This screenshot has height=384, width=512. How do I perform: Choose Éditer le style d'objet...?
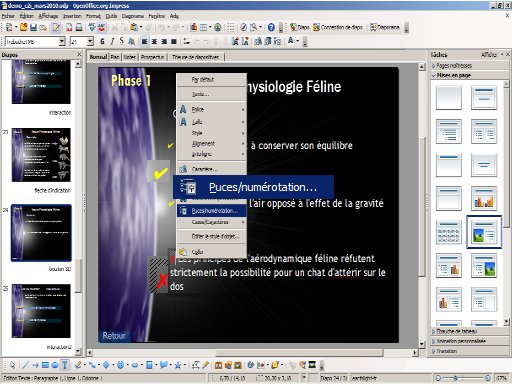coord(211,236)
